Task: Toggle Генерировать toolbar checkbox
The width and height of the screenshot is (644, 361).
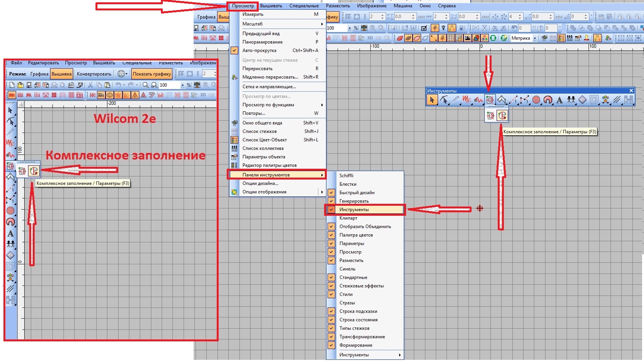Action: [331, 201]
